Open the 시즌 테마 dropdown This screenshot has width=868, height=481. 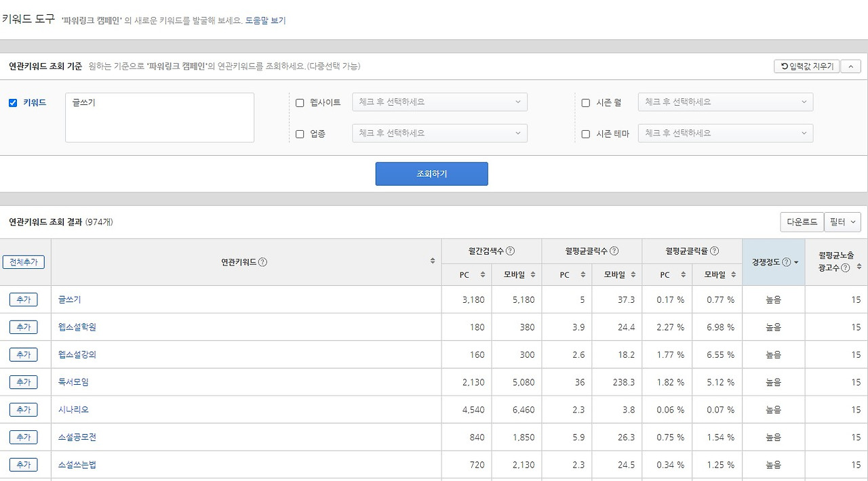coord(726,133)
